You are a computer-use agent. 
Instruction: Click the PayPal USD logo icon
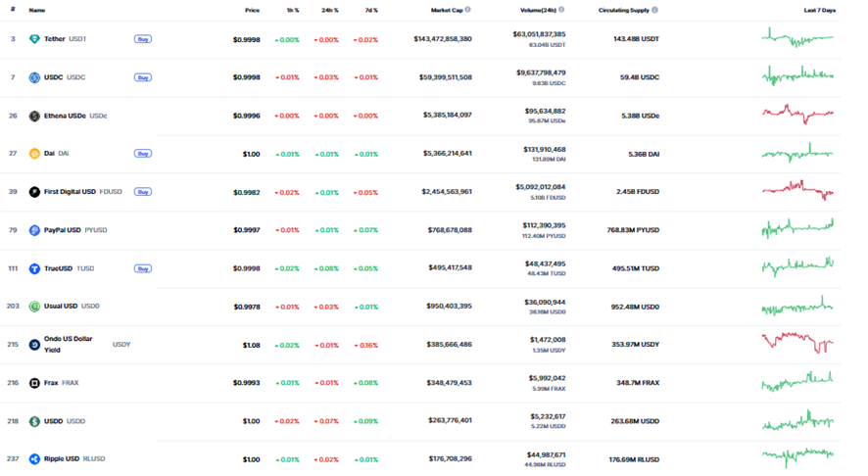(x=34, y=230)
